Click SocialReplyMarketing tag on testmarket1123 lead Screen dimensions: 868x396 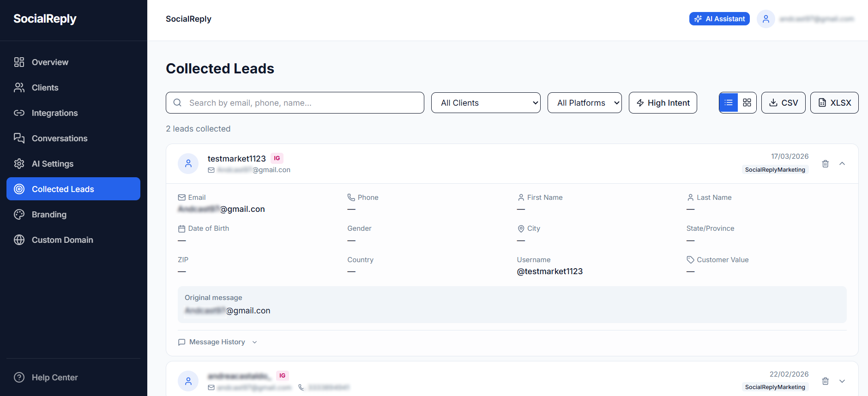[775, 170]
